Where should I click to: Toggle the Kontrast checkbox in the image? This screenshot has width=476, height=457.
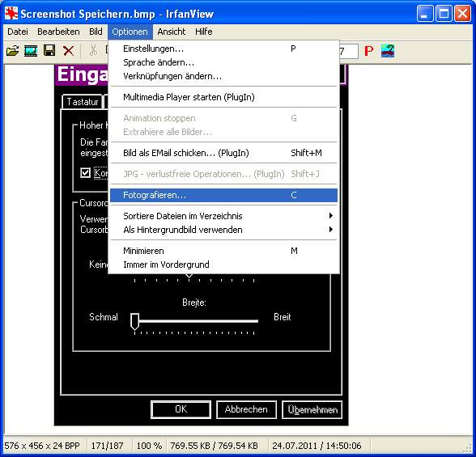tap(85, 173)
